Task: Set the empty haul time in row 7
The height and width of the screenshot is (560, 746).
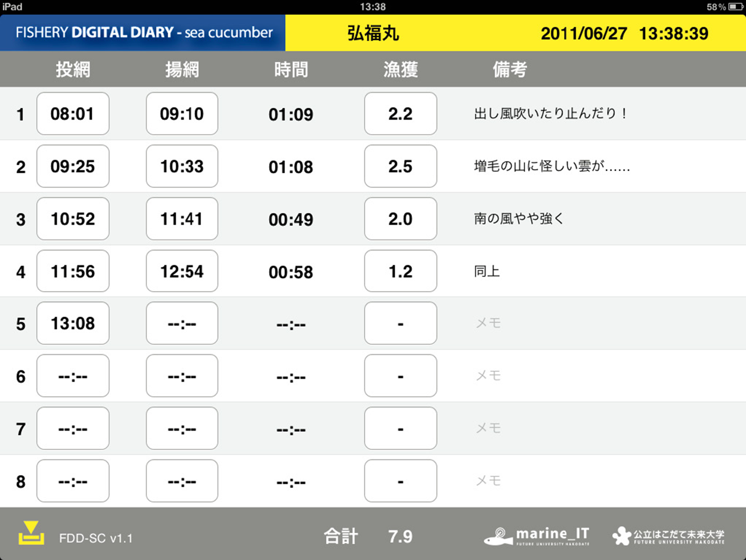Action: 182,429
